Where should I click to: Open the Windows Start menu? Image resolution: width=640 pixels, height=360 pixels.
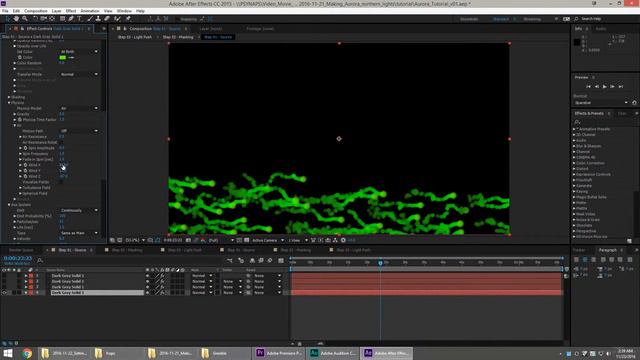click(x=8, y=353)
